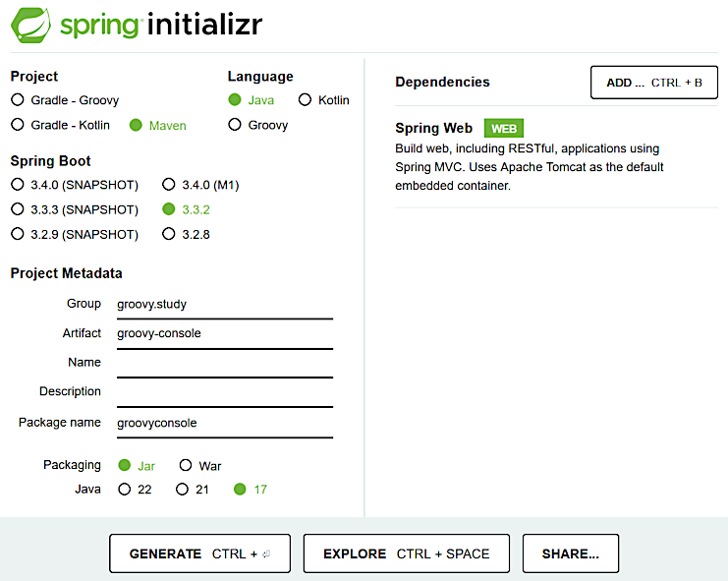Choose Groovy language radio button
The height and width of the screenshot is (581, 728).
pos(258,125)
